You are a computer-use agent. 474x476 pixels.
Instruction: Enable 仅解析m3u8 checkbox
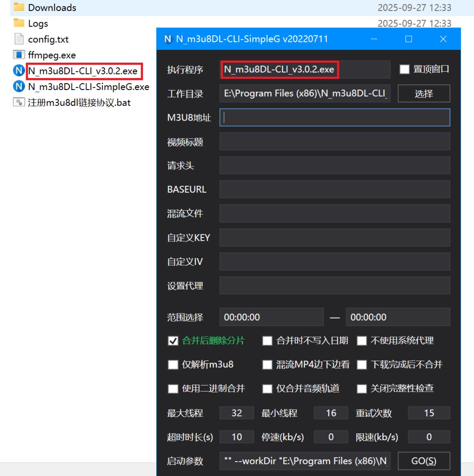173,365
